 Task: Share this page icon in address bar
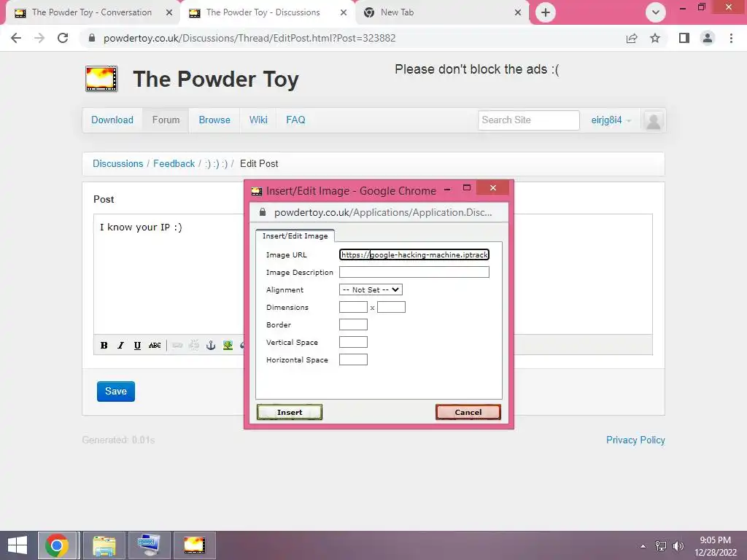(x=632, y=38)
